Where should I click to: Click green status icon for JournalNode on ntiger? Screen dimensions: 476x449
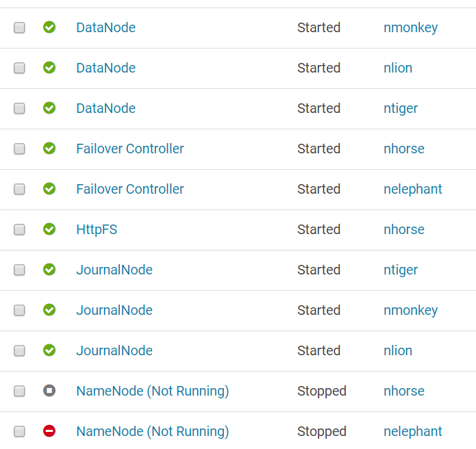(x=49, y=270)
